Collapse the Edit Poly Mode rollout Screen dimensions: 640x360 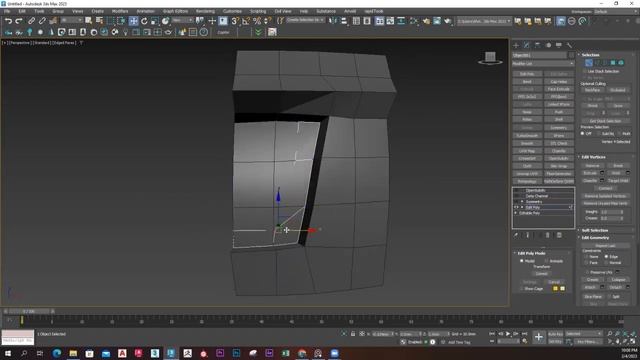tap(531, 253)
